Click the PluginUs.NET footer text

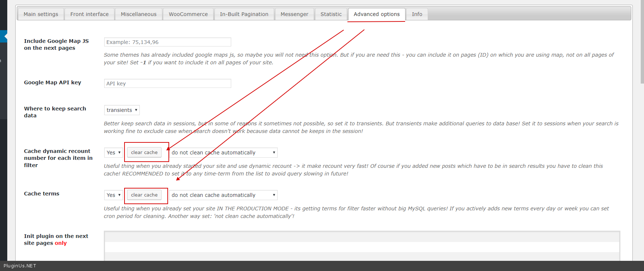(x=20, y=266)
